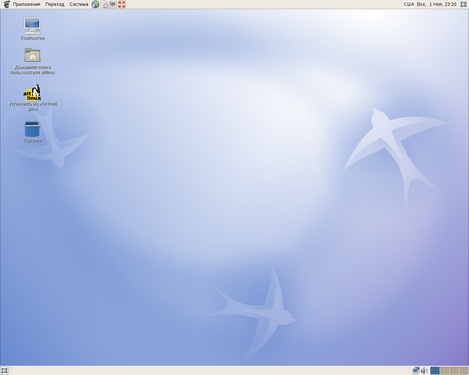This screenshot has width=469, height=375.
Task: Switch to the second workspace
Action: coord(444,370)
